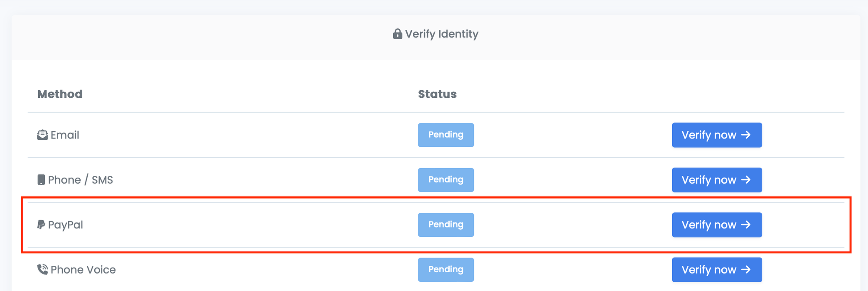
Task: Click the Pending badge for Phone / SMS
Action: click(x=446, y=180)
